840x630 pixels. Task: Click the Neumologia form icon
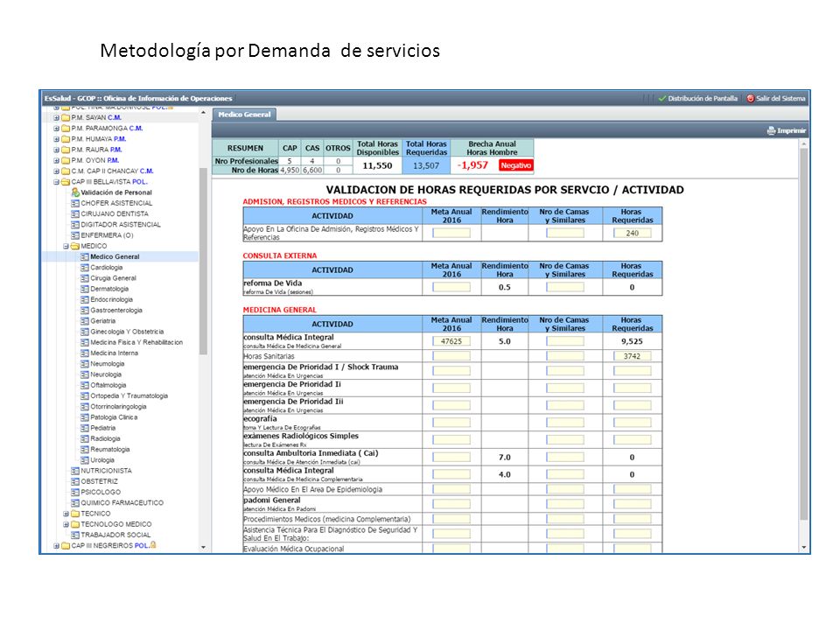click(85, 364)
